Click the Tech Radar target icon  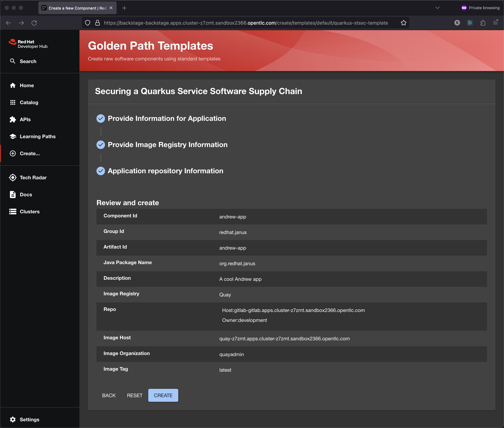click(x=13, y=178)
